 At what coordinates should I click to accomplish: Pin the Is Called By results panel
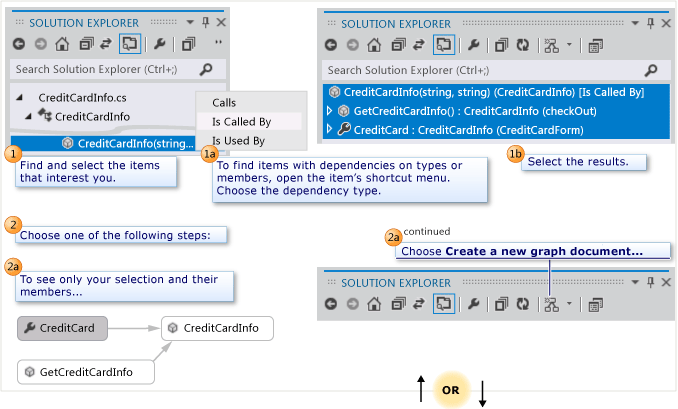[650, 23]
